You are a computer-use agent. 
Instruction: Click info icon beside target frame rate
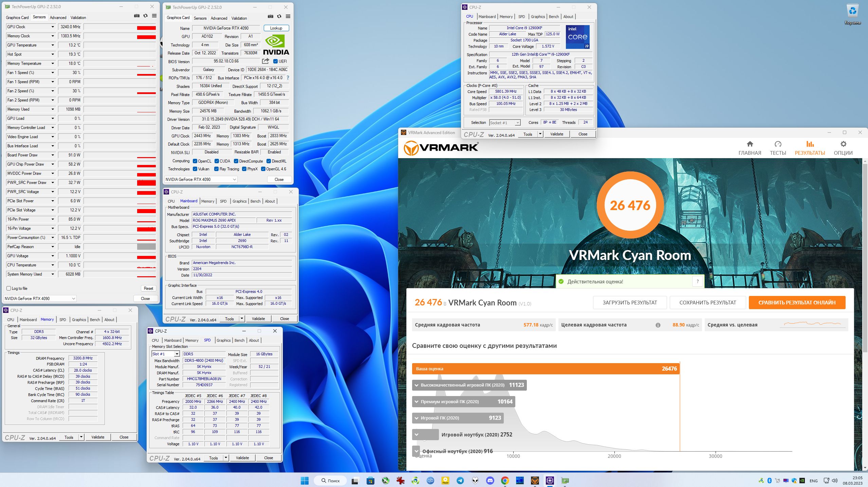pos(658,325)
